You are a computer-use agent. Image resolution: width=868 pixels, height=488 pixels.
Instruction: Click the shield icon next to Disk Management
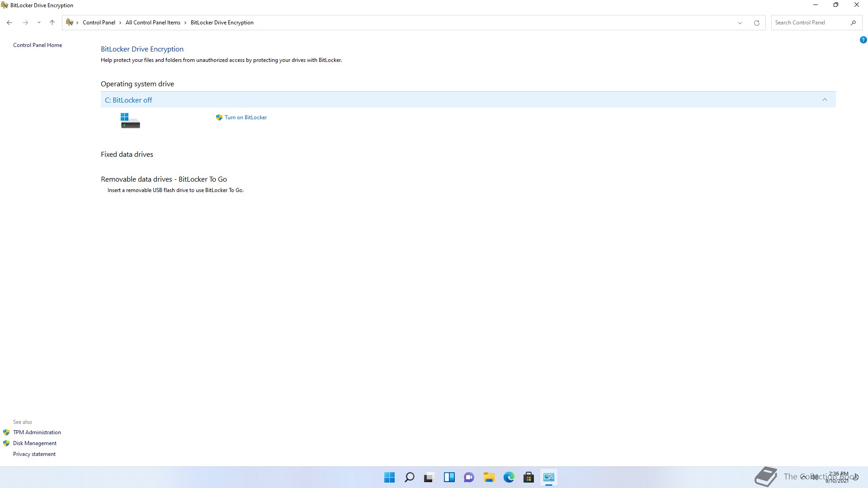tap(6, 443)
